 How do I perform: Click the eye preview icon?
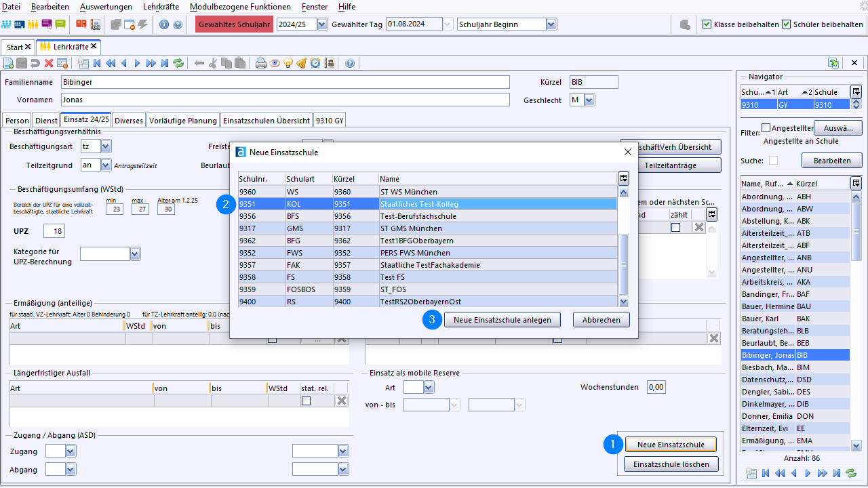[275, 63]
